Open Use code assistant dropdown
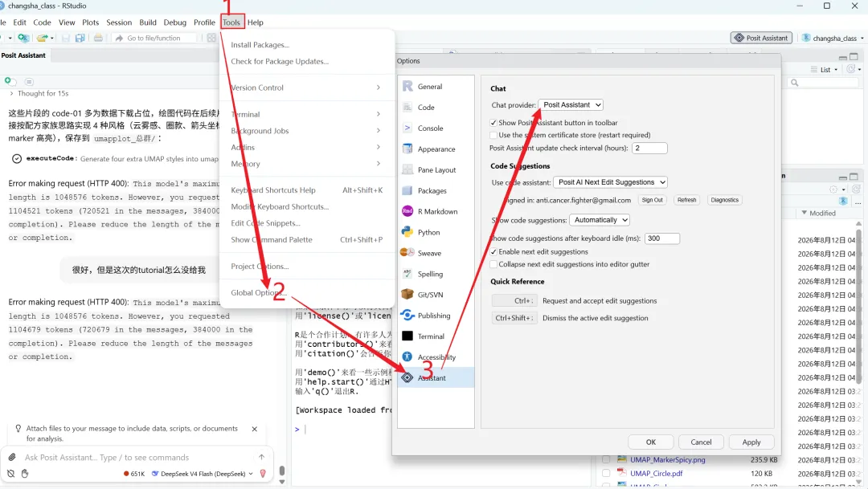Image resolution: width=868 pixels, height=489 pixels. (610, 182)
